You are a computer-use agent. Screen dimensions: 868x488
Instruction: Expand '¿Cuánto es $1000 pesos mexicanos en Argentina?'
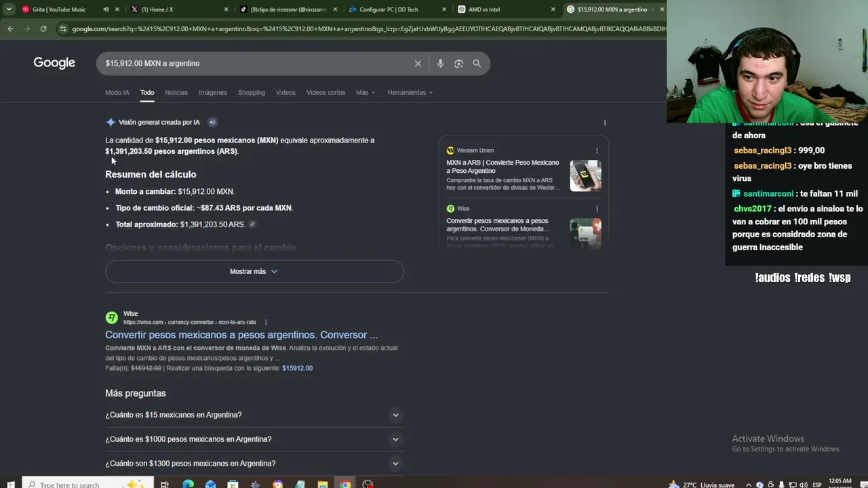tap(254, 439)
